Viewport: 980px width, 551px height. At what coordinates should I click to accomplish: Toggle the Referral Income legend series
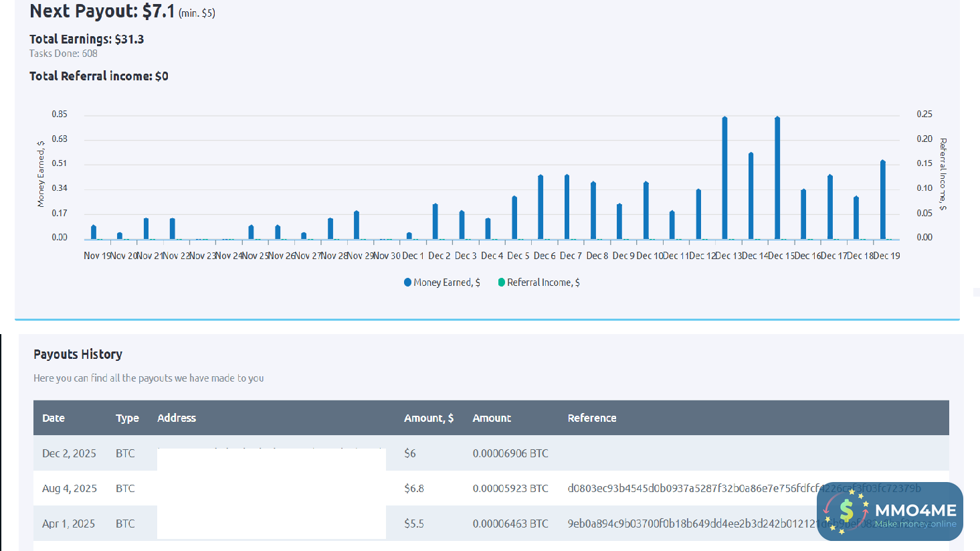[538, 283]
